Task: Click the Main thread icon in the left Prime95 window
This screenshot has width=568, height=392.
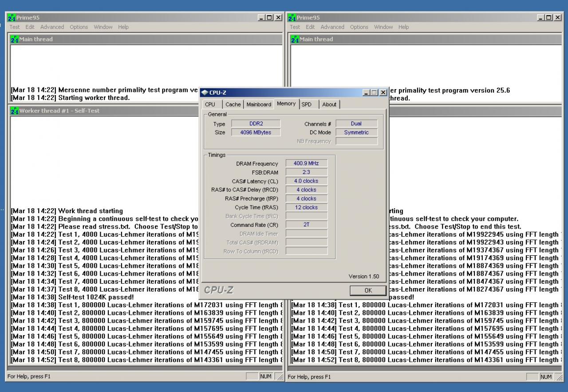Action: pyautogui.click(x=14, y=40)
